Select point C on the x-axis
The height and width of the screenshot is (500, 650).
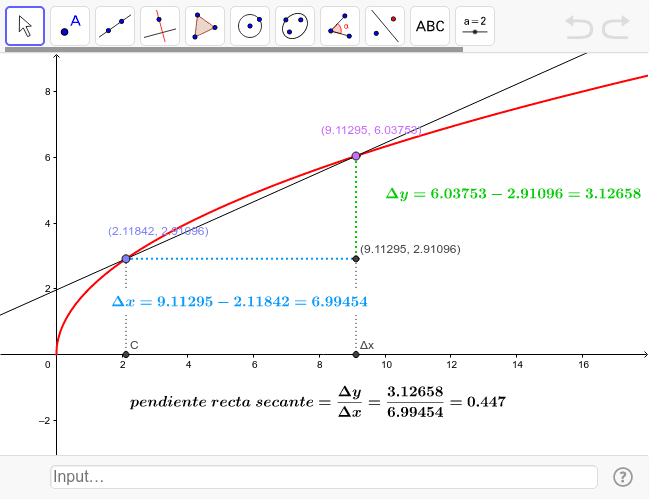pos(126,354)
